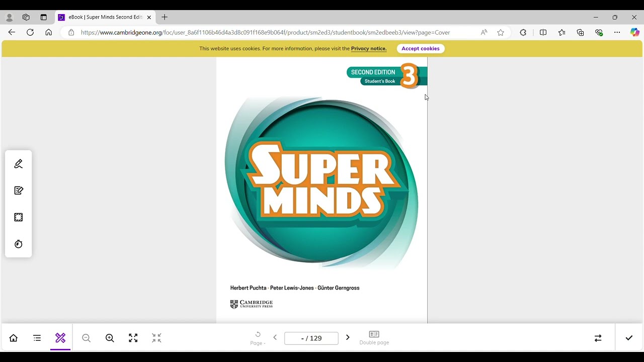The image size is (644, 362).
Task: Open Copilot sidebar icon
Action: pyautogui.click(x=635, y=32)
